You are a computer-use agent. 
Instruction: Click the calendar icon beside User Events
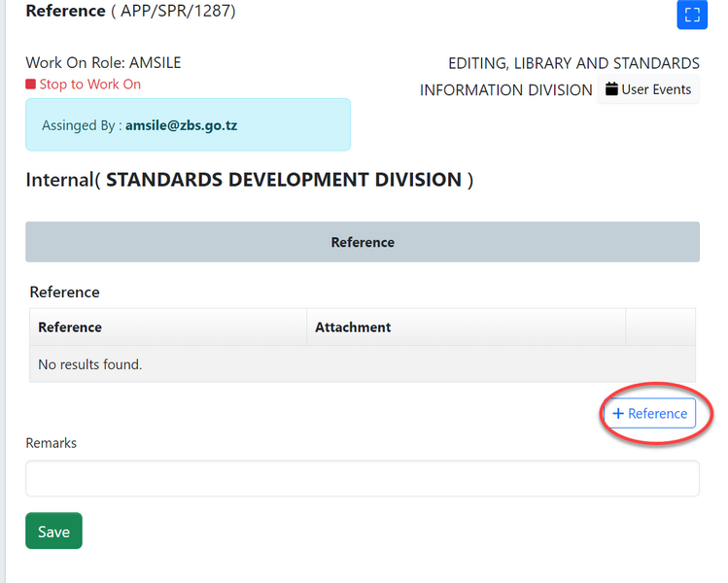(x=611, y=89)
